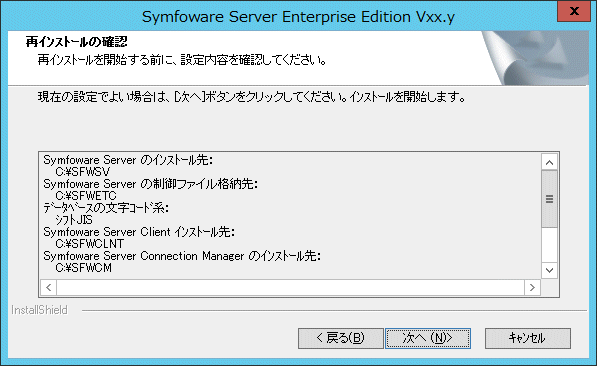
Task: Close the Symfoware installer window
Action: (x=574, y=11)
